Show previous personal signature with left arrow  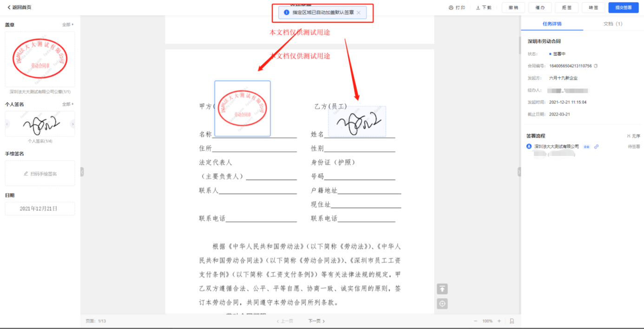(x=7, y=124)
